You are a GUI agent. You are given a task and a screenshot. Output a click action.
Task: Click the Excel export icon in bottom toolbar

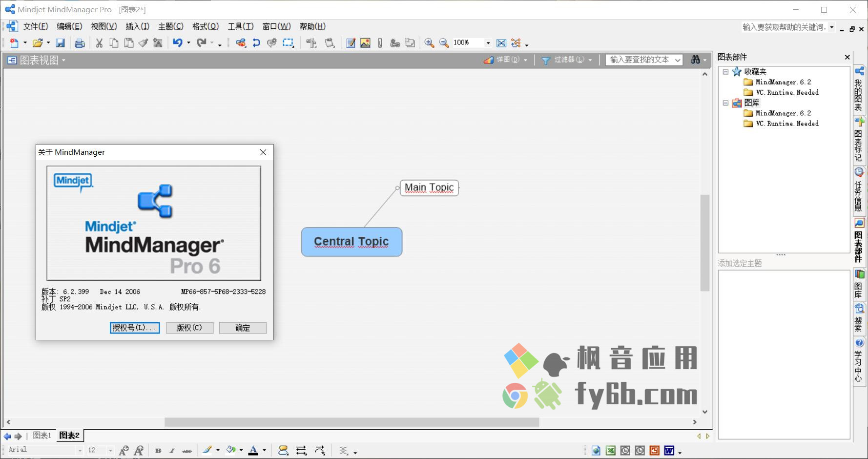pyautogui.click(x=610, y=450)
